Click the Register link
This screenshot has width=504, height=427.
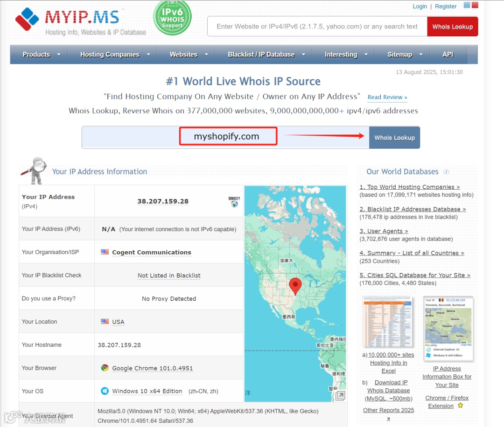pyautogui.click(x=446, y=7)
